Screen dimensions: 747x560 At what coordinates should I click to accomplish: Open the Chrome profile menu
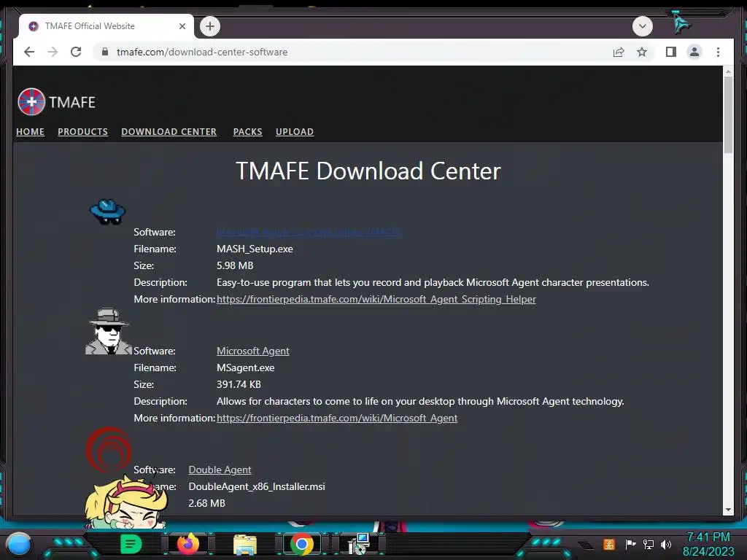694,52
